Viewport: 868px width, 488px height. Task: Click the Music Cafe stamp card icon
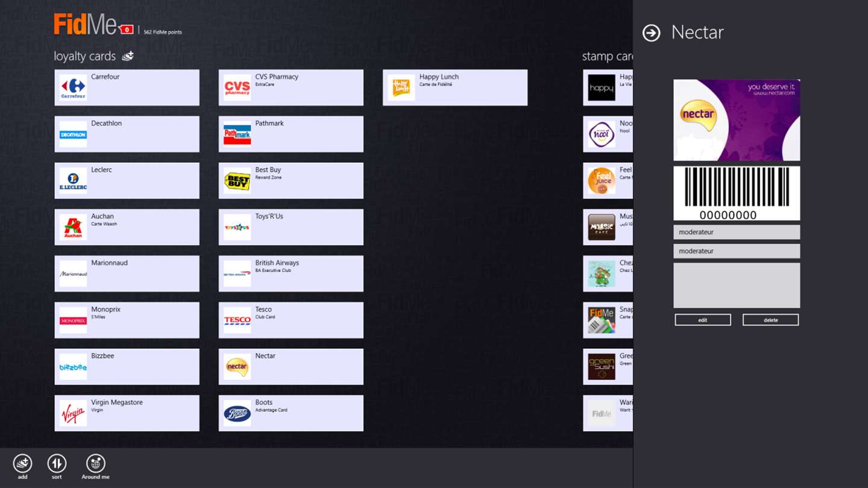coord(602,227)
